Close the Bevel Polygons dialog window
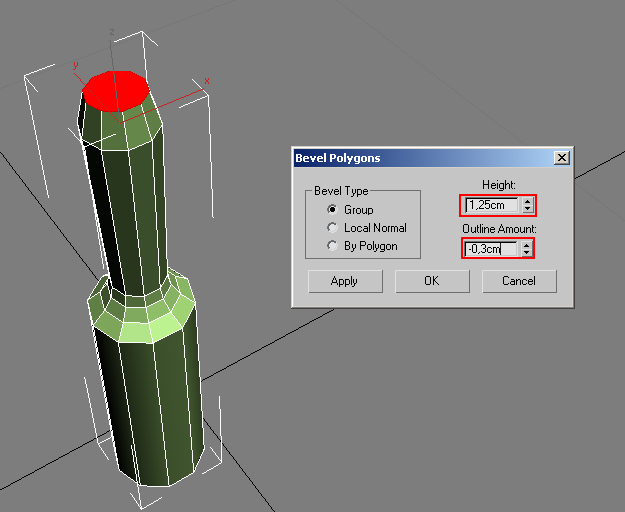The height and width of the screenshot is (512, 625). (562, 158)
